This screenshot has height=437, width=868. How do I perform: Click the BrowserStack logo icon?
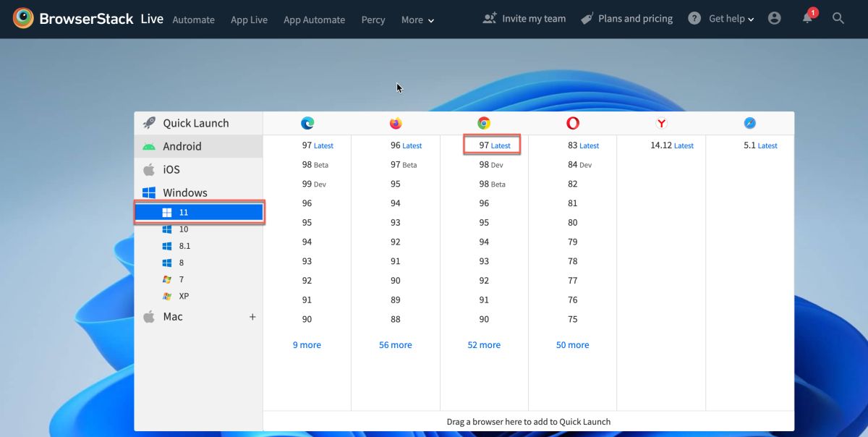pyautogui.click(x=23, y=18)
